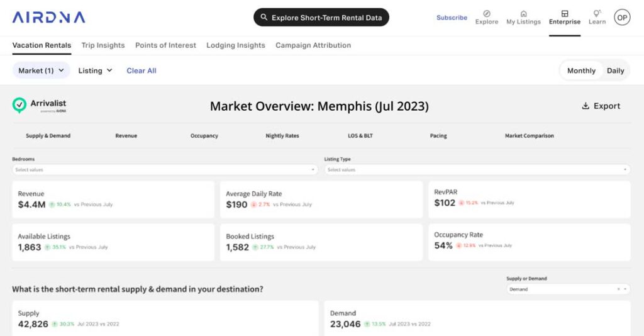Viewport: 644px width, 336px height.
Task: Expand the Market (1) filter dropdown
Action: tap(42, 70)
